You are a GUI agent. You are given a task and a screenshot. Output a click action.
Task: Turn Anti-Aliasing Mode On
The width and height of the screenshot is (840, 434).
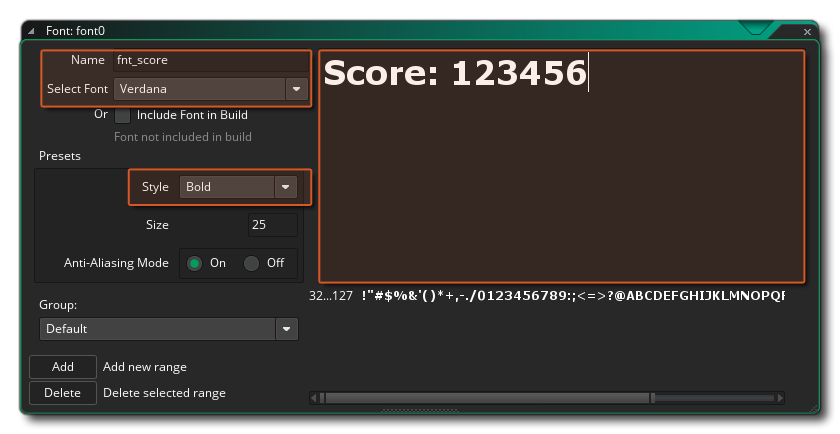tap(194, 263)
